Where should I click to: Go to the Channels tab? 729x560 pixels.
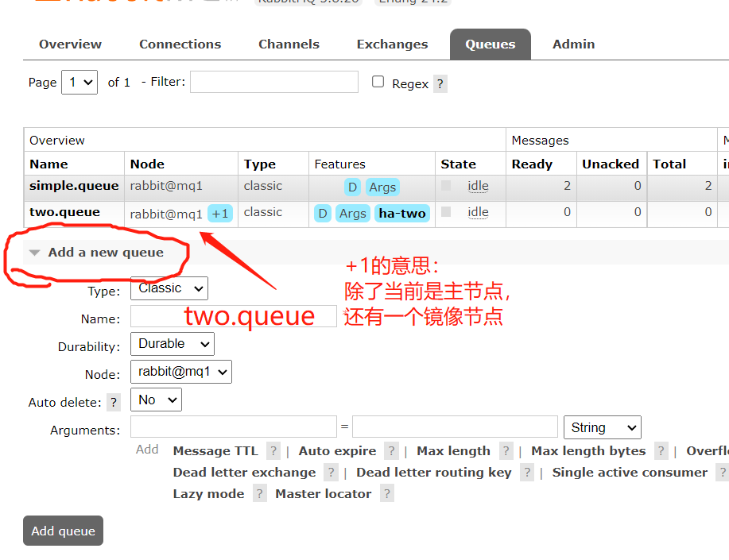(x=289, y=44)
